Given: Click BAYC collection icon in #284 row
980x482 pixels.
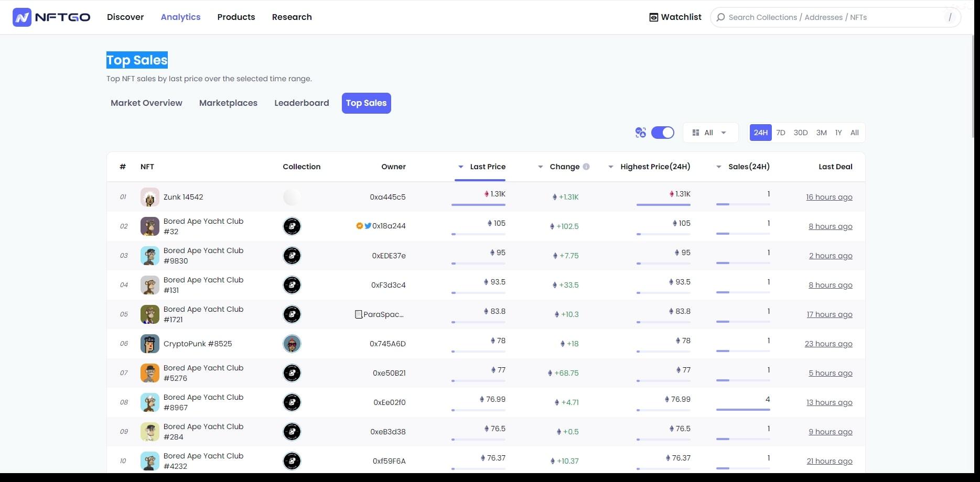Looking at the screenshot, I should [292, 432].
